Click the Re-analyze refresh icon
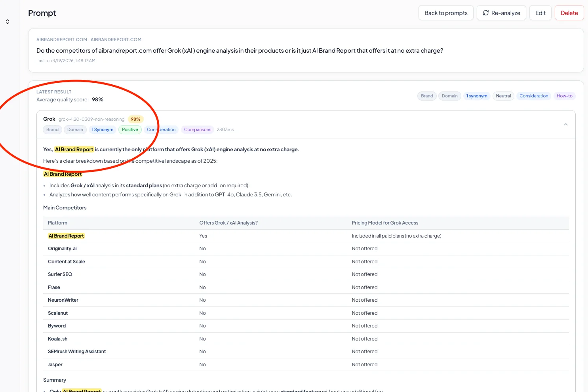 pos(486,13)
